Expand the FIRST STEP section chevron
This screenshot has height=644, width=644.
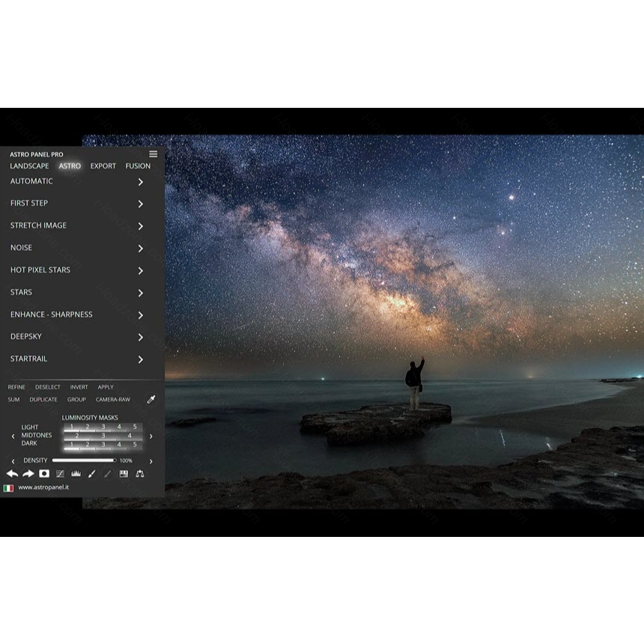(x=141, y=204)
